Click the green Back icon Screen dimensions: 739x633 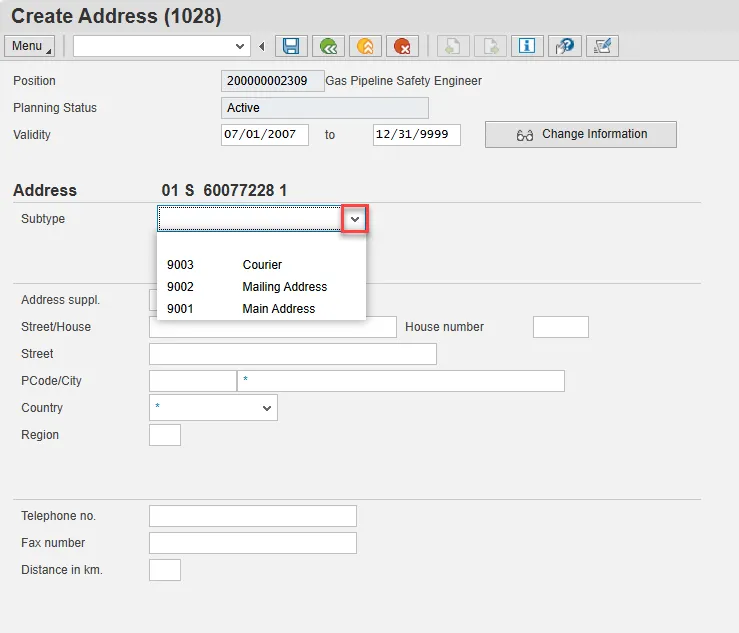328,46
